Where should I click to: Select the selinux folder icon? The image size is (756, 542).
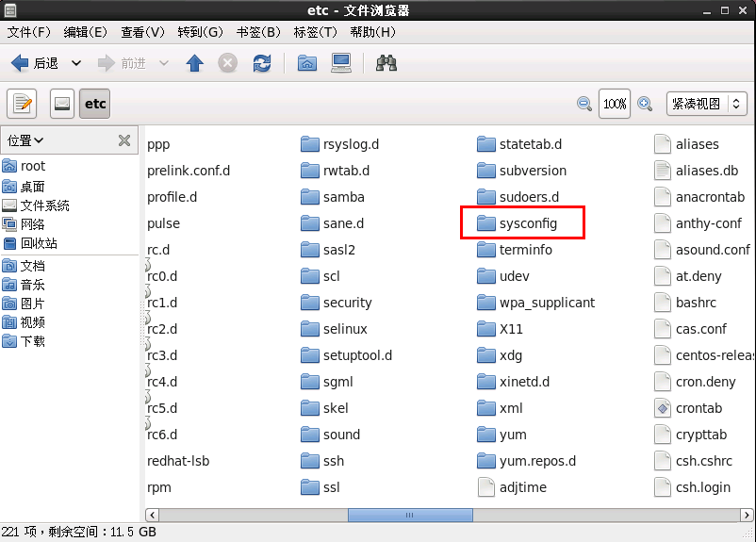tap(309, 329)
